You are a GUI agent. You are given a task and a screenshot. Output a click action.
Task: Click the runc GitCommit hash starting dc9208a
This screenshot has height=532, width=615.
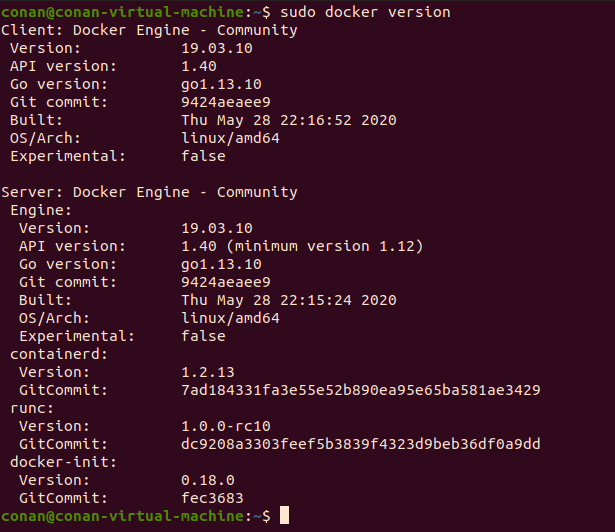pyautogui.click(x=361, y=444)
